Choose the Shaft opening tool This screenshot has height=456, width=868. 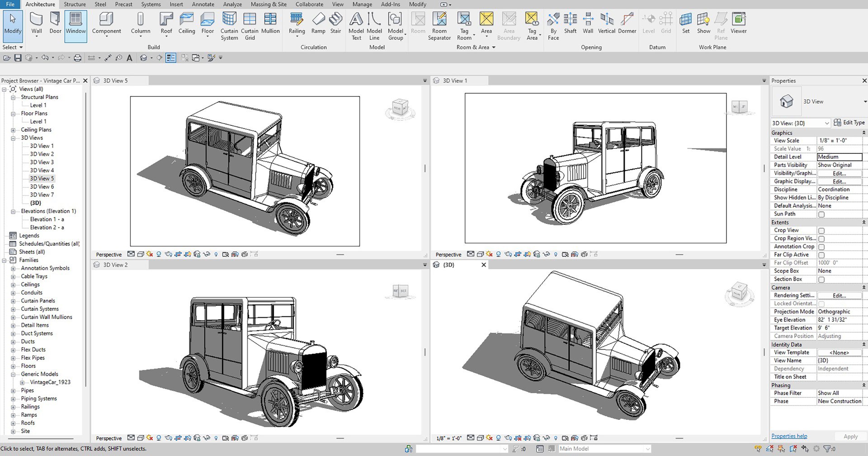tap(570, 24)
